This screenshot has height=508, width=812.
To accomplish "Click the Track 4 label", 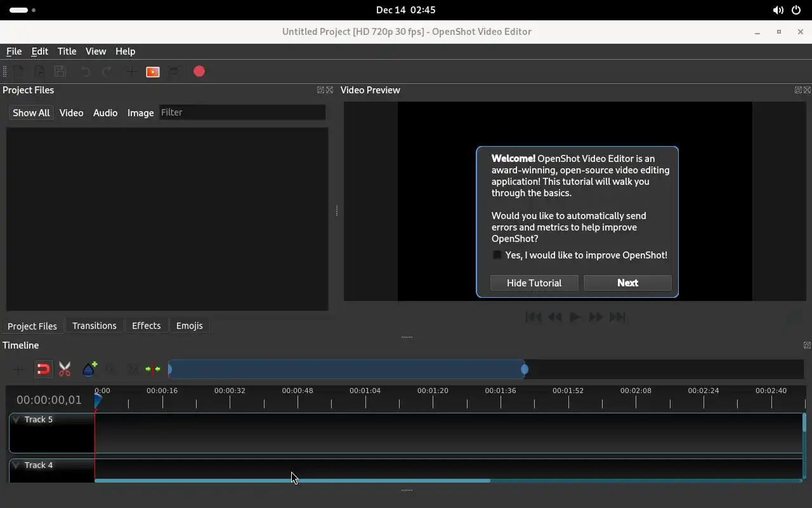I will coord(39,465).
